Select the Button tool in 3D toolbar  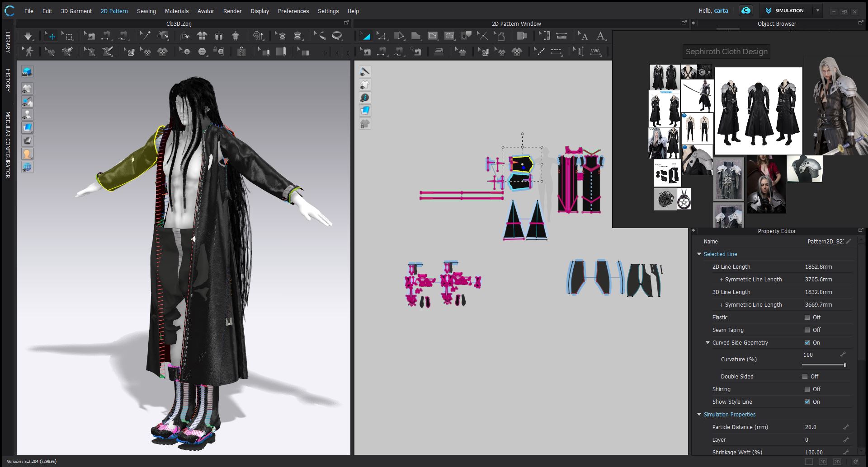(202, 52)
